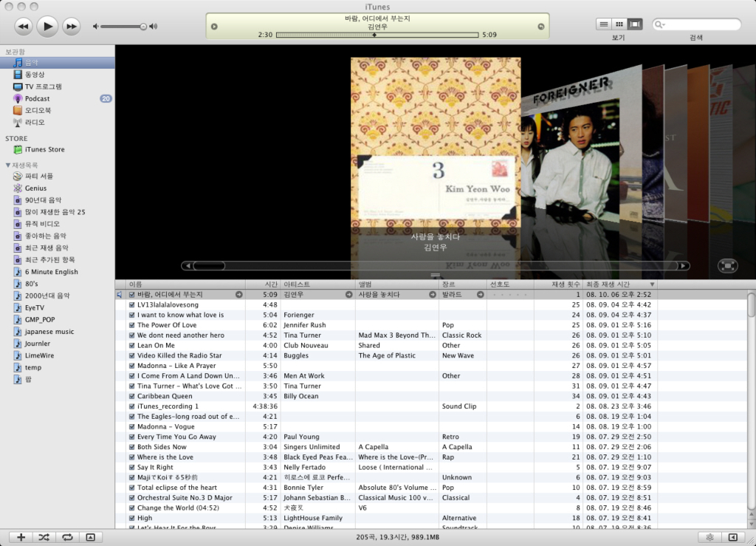Click the song progress bar diamond marker
756x546 pixels.
click(x=374, y=35)
